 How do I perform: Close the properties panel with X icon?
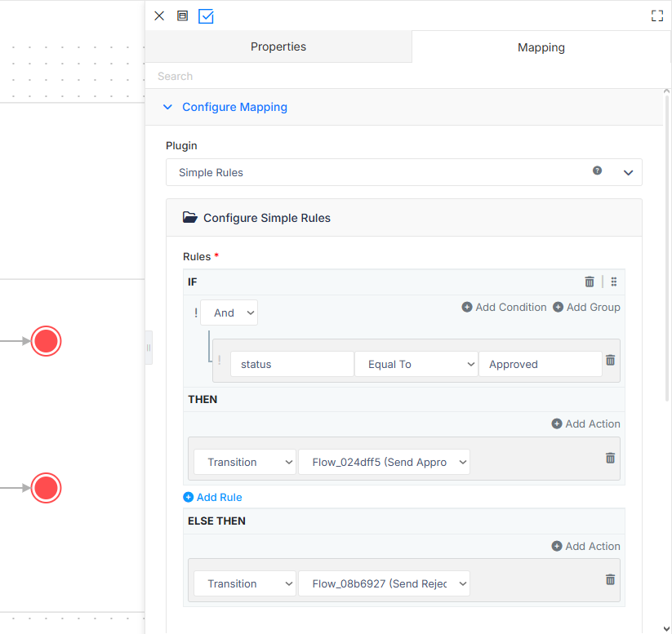[159, 16]
